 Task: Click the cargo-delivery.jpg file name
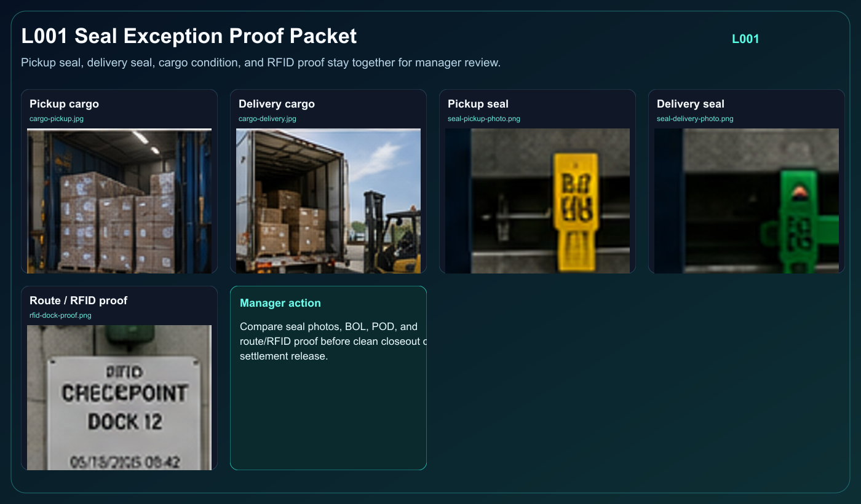coord(268,119)
